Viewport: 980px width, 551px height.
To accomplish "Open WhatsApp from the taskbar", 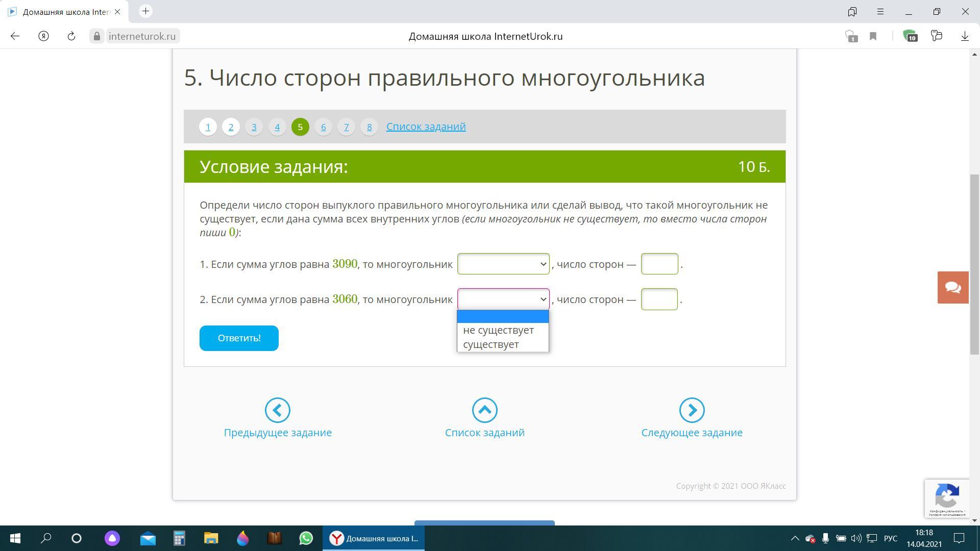I will tap(306, 538).
